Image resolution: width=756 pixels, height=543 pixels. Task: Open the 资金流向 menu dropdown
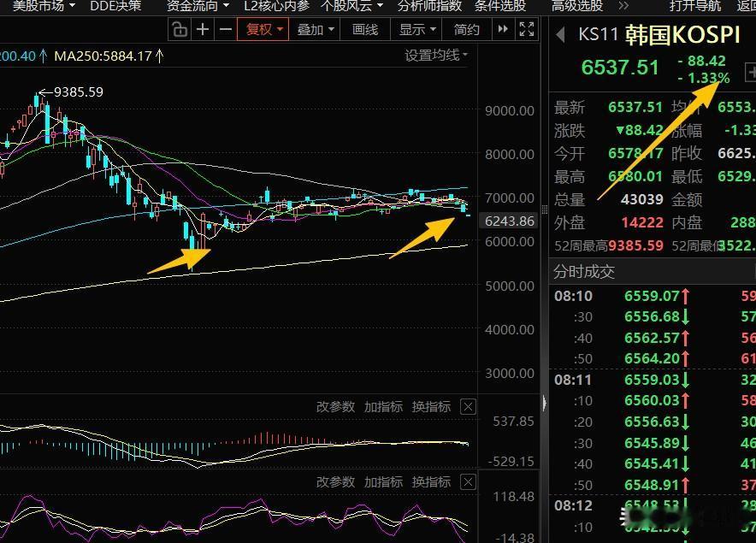point(198,6)
